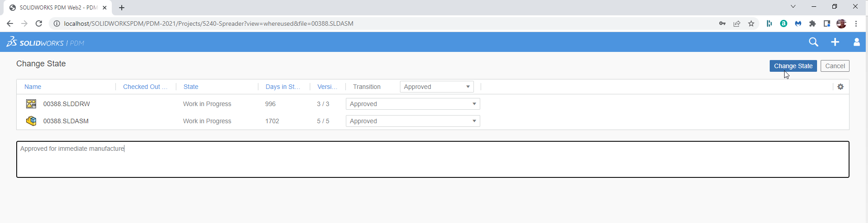
Task: Bookmark this page with star icon
Action: (751, 23)
